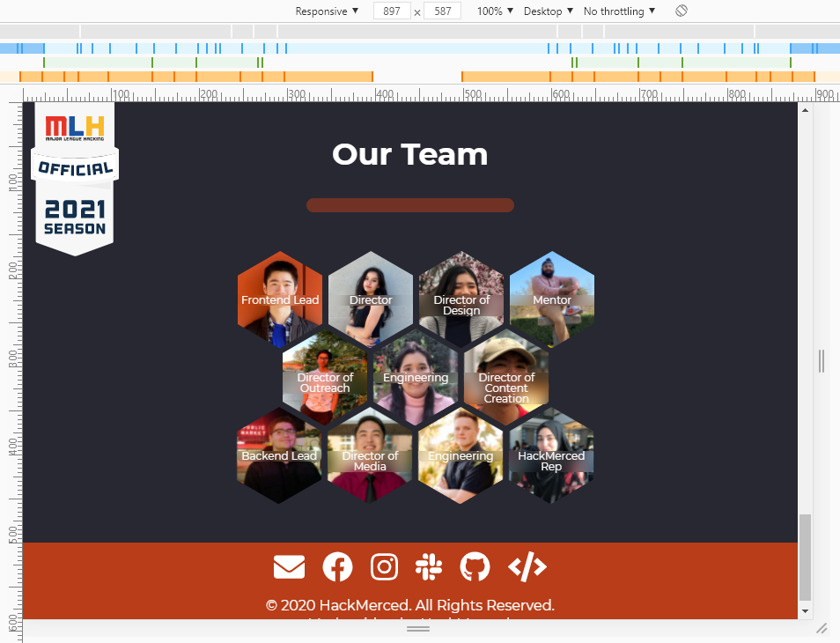Image resolution: width=840 pixels, height=643 pixels.
Task: Click the page scrollbar up arrow
Action: (x=805, y=110)
